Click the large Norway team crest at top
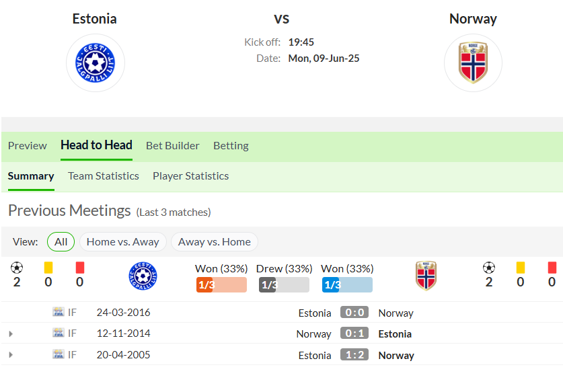 (x=473, y=63)
